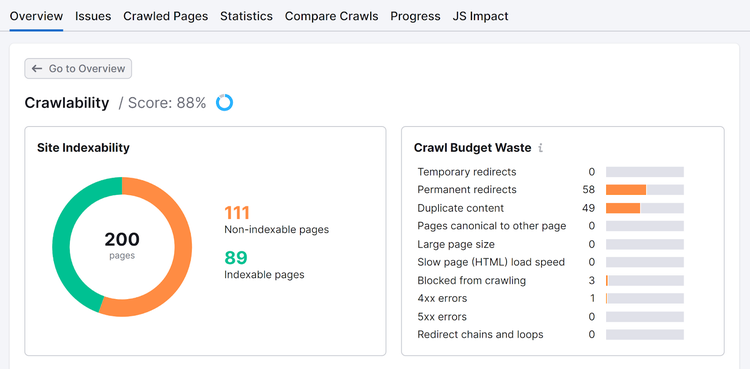Open the Crawled Pages tab
This screenshot has height=369, width=750.
[x=165, y=16]
